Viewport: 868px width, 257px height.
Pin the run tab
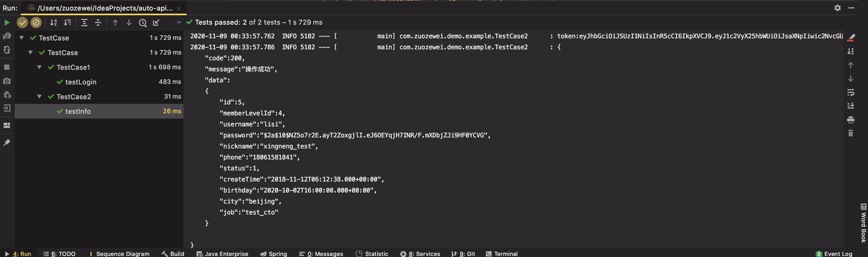click(x=7, y=142)
